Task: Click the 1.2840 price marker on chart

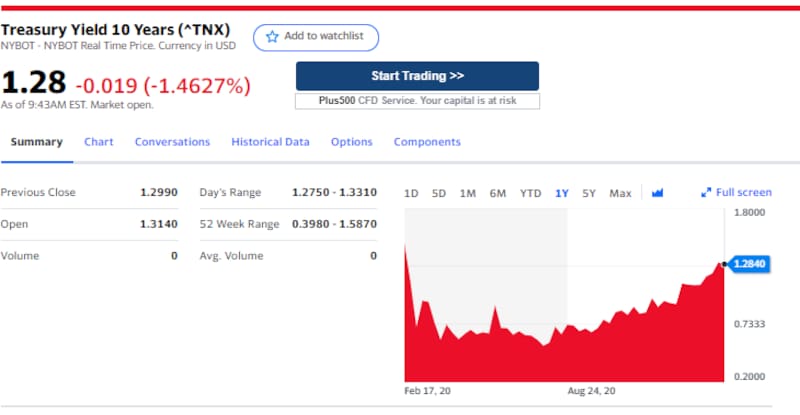Action: [x=749, y=264]
